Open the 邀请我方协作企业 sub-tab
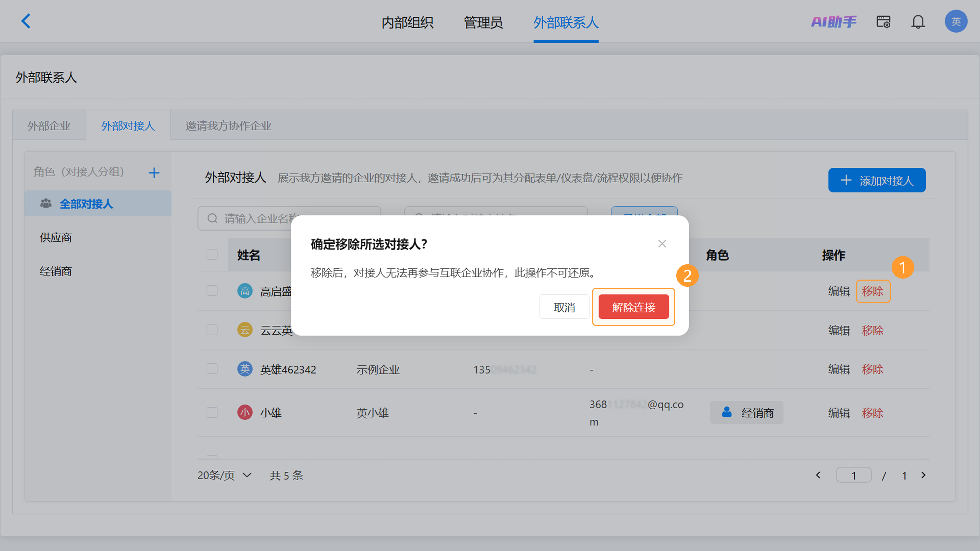Image resolution: width=980 pixels, height=551 pixels. coord(228,126)
